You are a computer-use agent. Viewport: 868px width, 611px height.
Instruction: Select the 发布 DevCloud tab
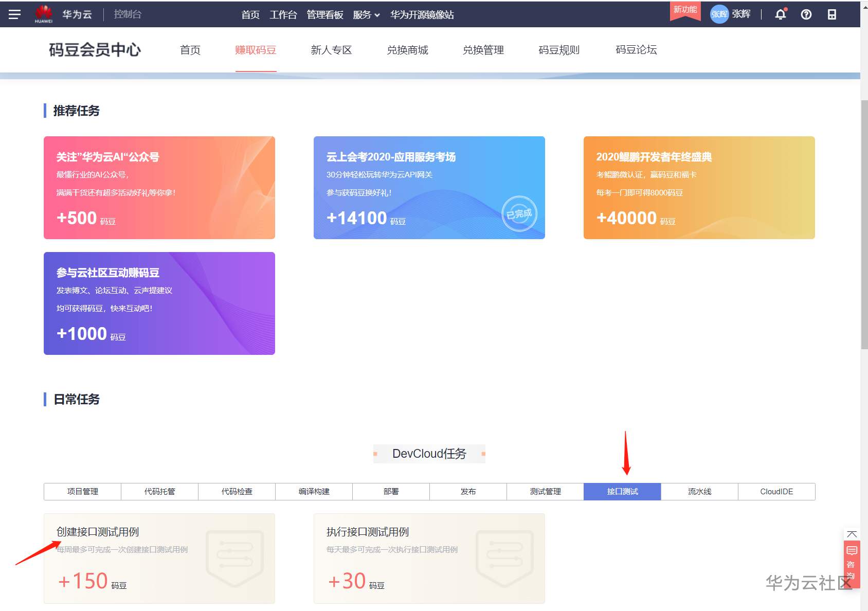[468, 492]
